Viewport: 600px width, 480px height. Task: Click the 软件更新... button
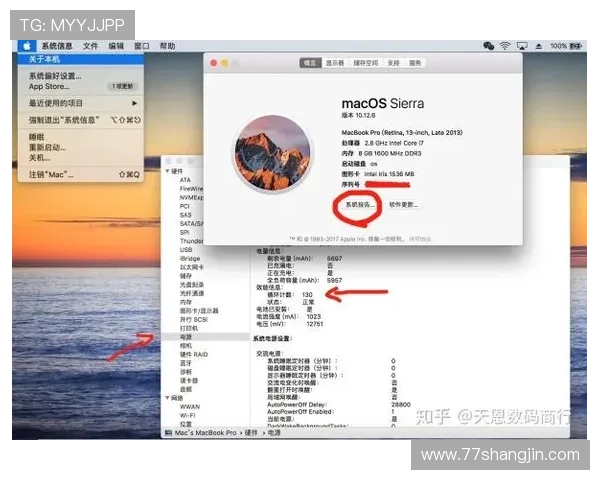(403, 205)
